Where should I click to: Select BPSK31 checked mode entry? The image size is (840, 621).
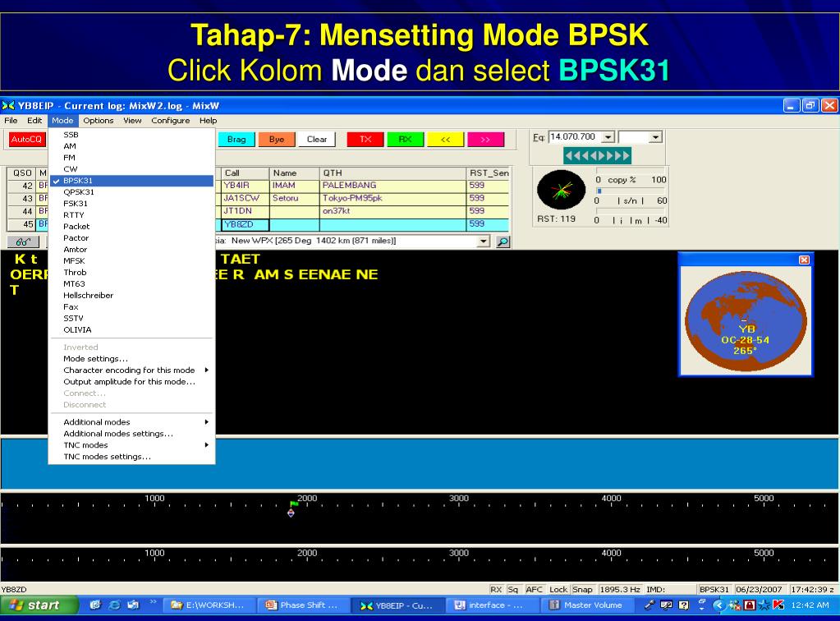click(x=131, y=181)
